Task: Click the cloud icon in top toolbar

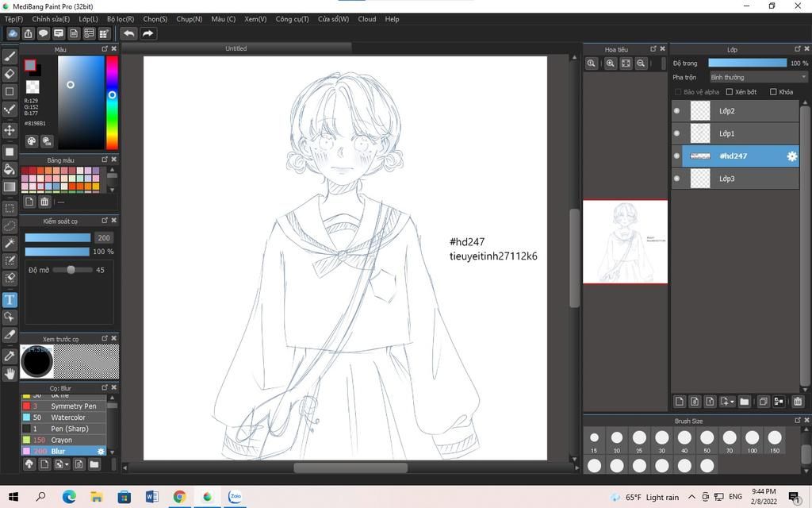Action: pyautogui.click(x=13, y=33)
